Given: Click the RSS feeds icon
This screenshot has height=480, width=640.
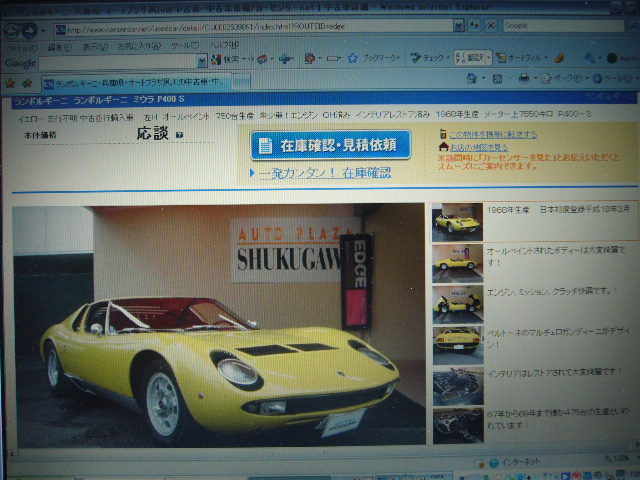Looking at the screenshot, I should pos(497,78).
